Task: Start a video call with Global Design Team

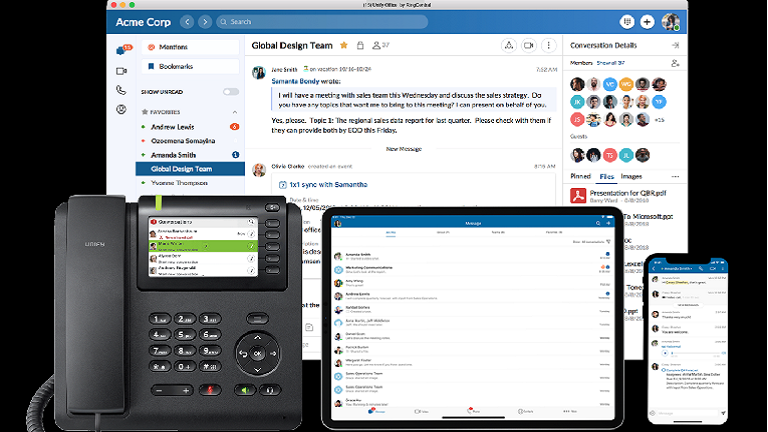Action: tap(529, 45)
